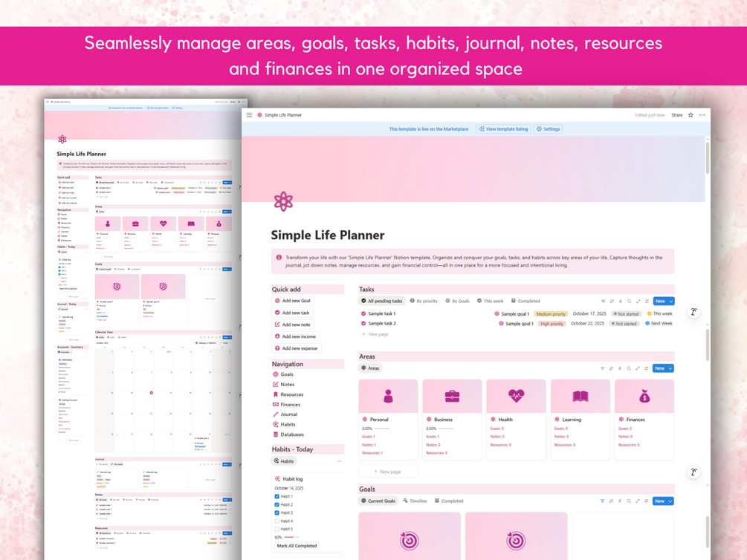Open the Habits view three-dot menu
This screenshot has width=747, height=560.
pos(339,461)
